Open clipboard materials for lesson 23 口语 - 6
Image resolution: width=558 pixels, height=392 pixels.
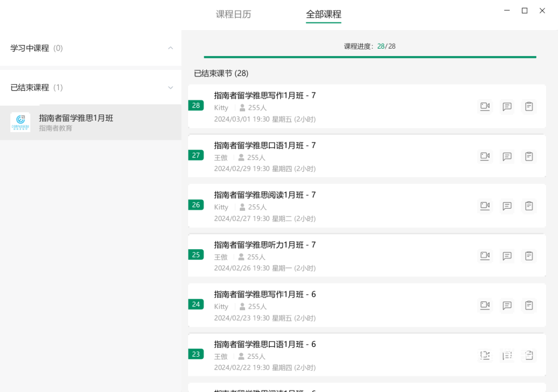pos(529,355)
